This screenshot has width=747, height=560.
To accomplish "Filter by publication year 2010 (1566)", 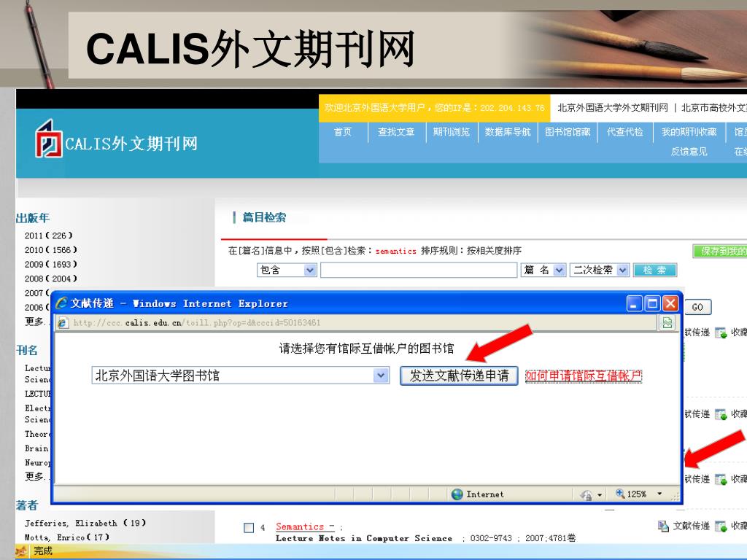I will [51, 250].
